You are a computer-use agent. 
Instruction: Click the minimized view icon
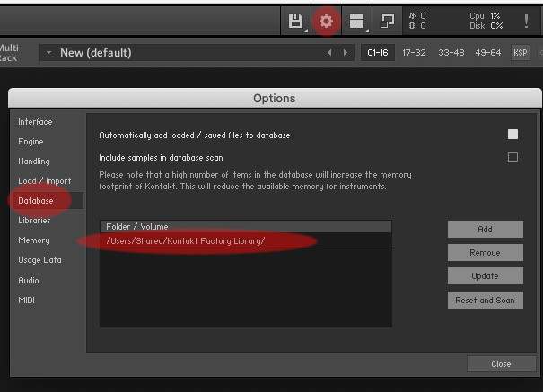point(387,21)
